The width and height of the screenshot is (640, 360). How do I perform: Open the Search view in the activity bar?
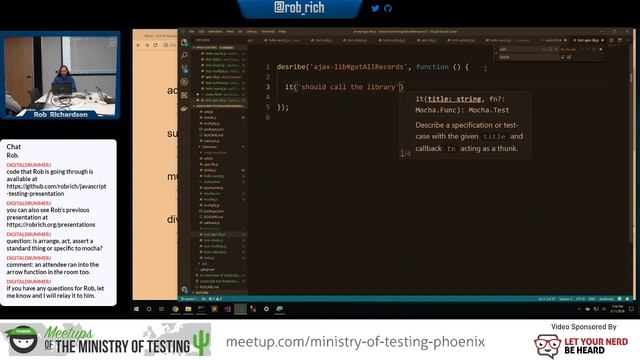[184, 55]
